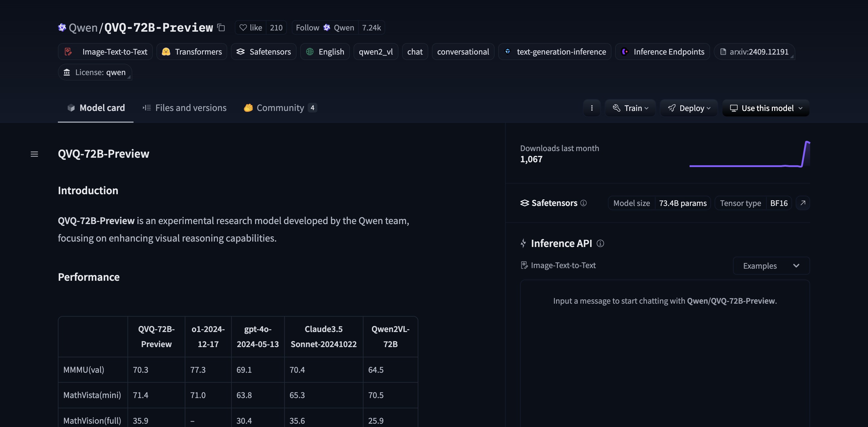Toggle the table of contents hamburger icon
Viewport: 868px width, 427px height.
click(x=34, y=154)
